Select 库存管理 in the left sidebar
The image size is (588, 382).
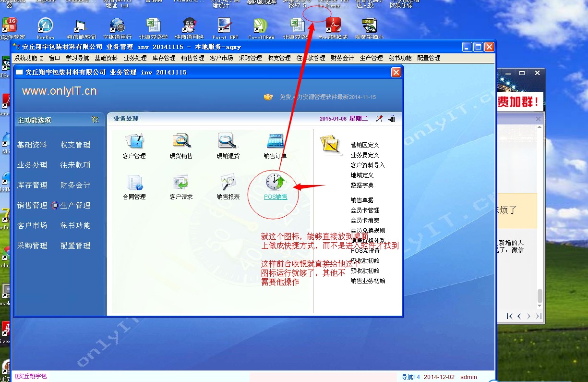pyautogui.click(x=32, y=185)
